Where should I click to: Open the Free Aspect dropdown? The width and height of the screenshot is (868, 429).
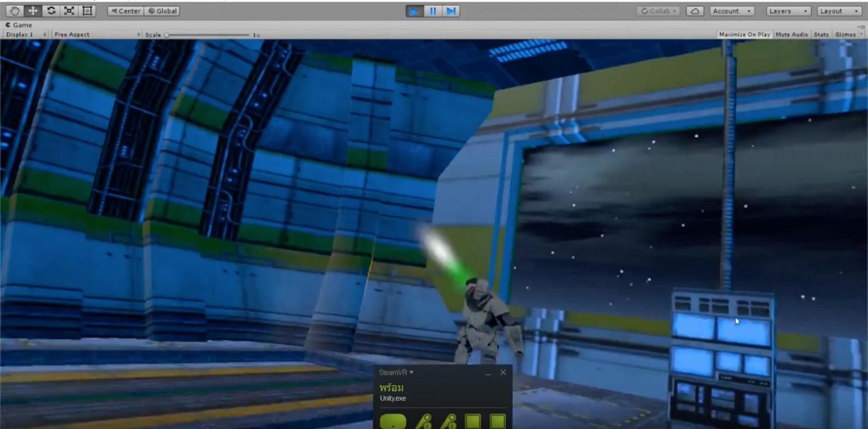pyautogui.click(x=97, y=34)
